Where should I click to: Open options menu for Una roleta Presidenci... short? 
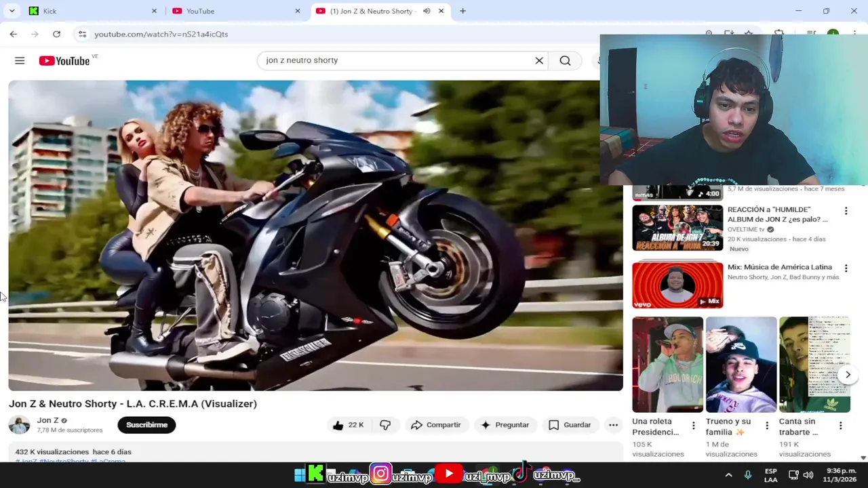[x=693, y=426]
